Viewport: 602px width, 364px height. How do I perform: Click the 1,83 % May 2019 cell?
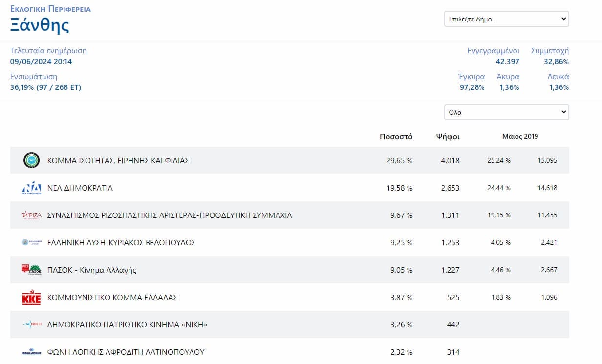(x=501, y=297)
